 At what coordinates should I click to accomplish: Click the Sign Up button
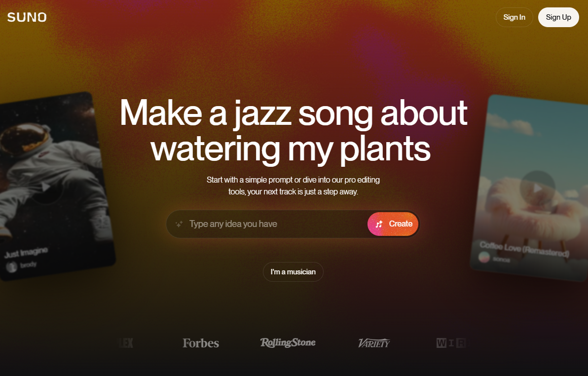pos(558,17)
